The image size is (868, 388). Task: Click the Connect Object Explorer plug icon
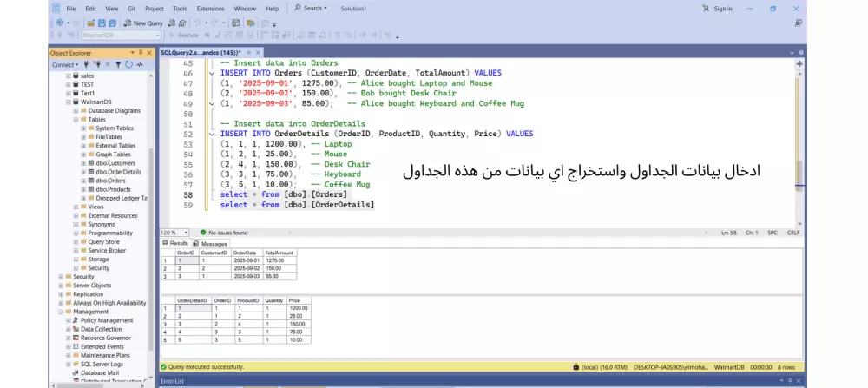pyautogui.click(x=86, y=65)
